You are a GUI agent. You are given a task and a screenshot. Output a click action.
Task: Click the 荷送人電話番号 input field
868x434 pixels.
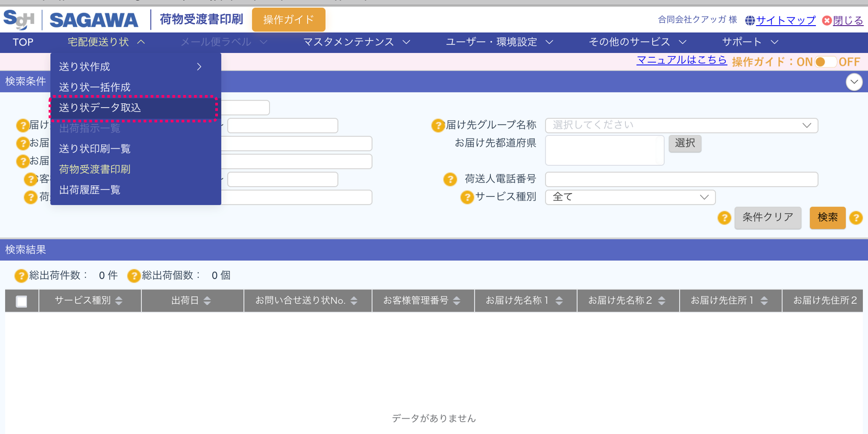[x=681, y=179]
